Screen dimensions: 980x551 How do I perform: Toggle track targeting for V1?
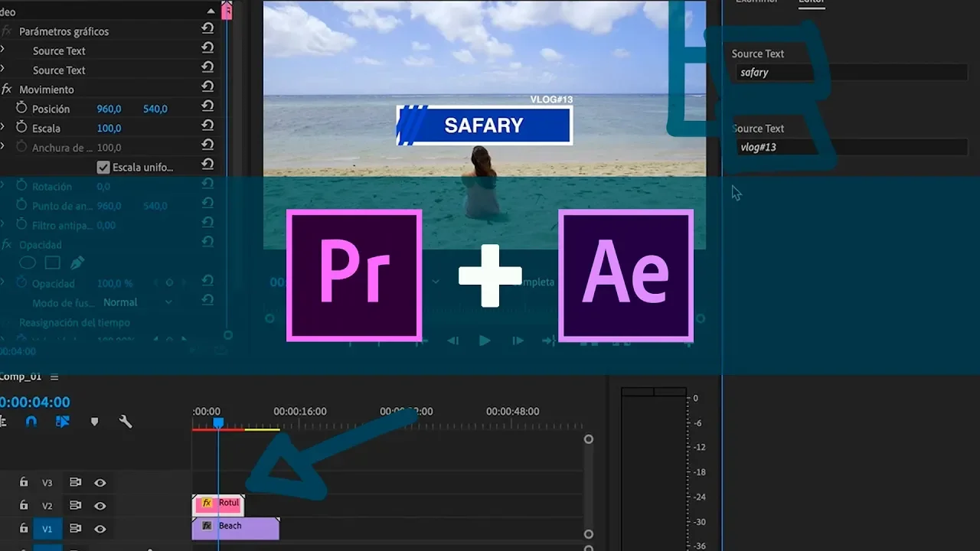[x=47, y=529]
